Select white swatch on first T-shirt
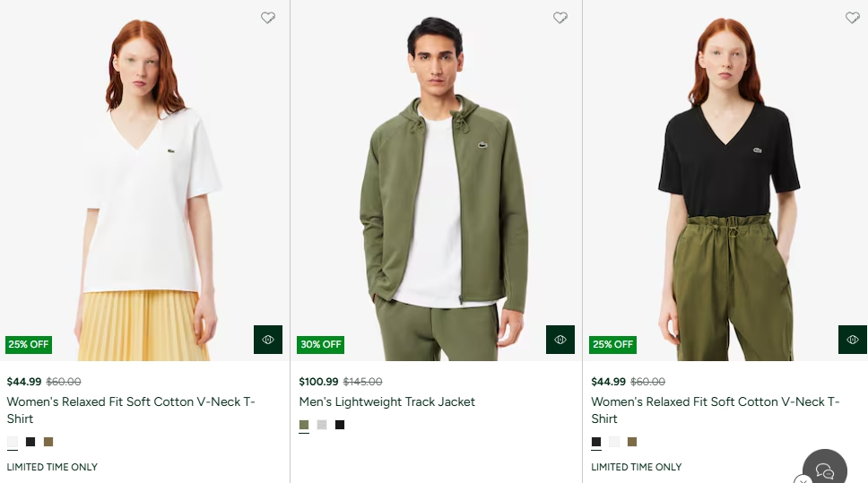The width and height of the screenshot is (868, 483). 13,442
